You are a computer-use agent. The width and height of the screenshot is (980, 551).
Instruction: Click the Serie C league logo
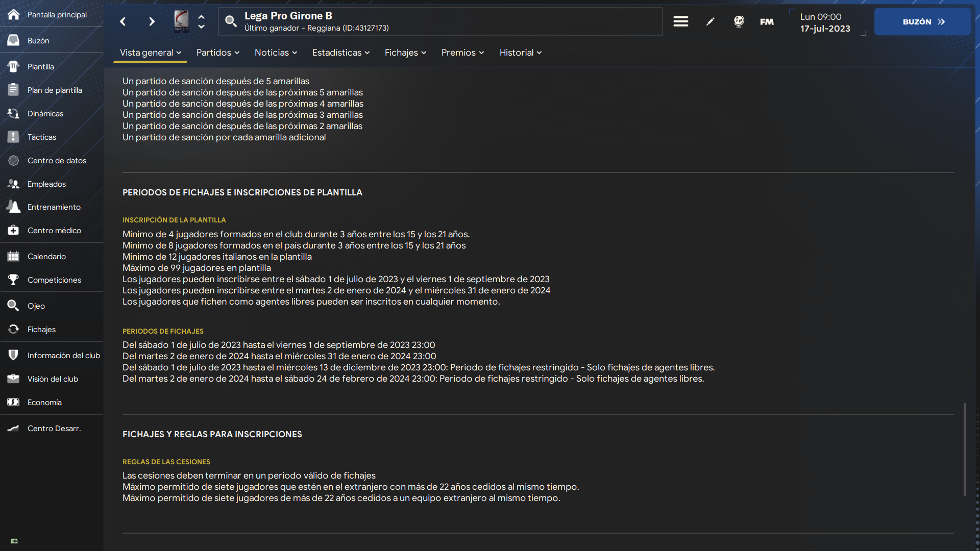point(181,21)
